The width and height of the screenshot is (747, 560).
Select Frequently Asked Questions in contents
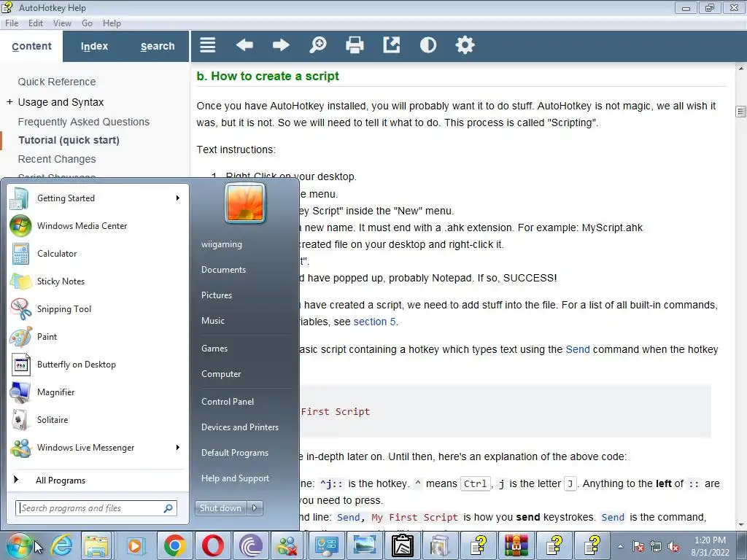(x=83, y=122)
